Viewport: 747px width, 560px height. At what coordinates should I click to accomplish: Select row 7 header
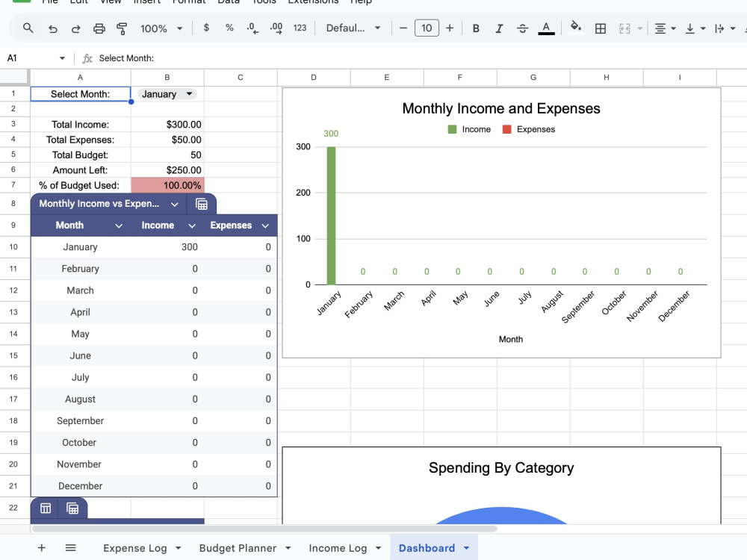(x=13, y=184)
